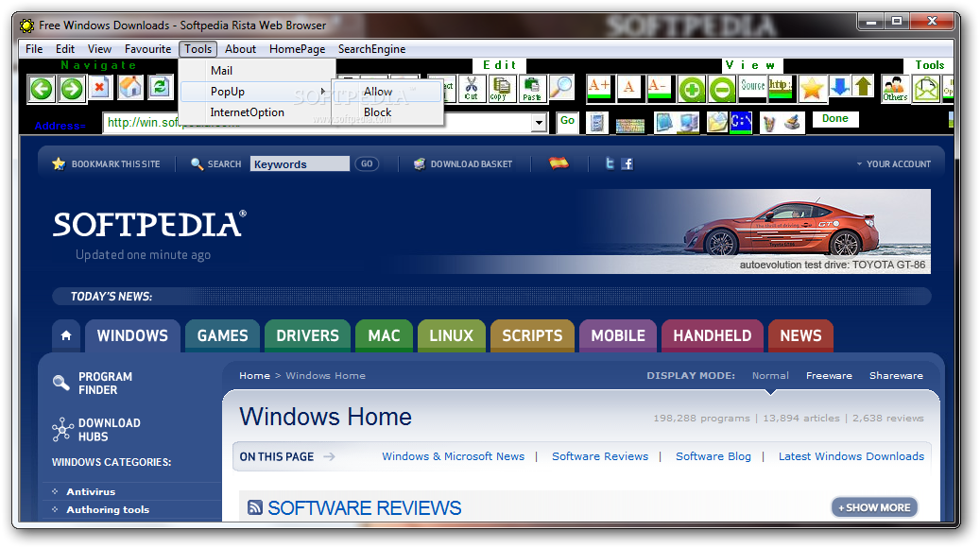
Task: Stop loading with the red X icon
Action: coord(99,88)
